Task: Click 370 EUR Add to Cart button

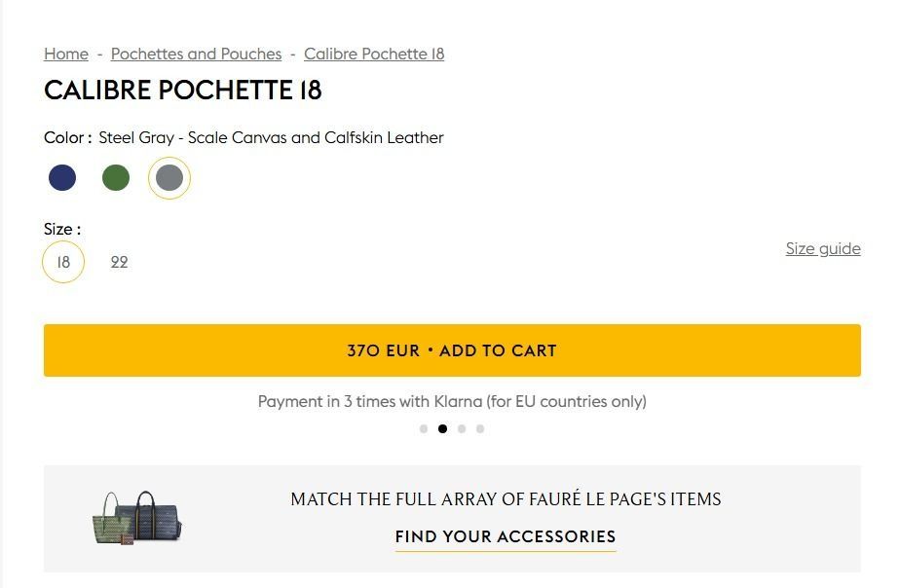Action: click(452, 350)
